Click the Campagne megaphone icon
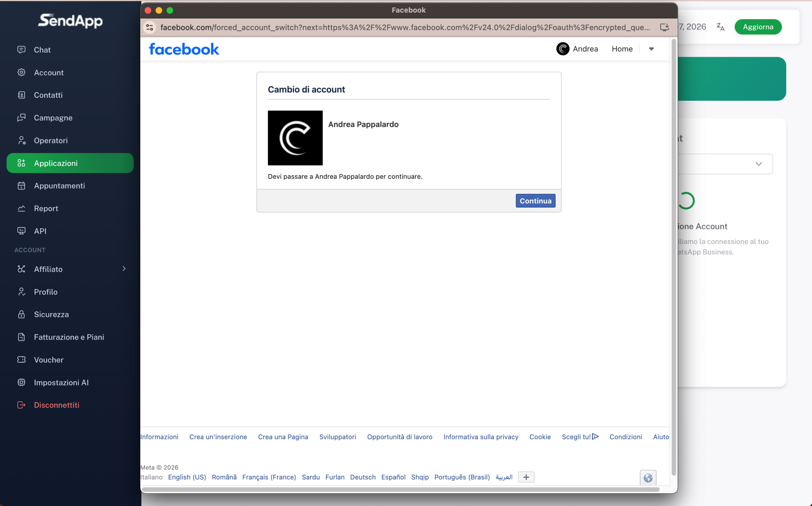This screenshot has width=812, height=506. tap(22, 117)
